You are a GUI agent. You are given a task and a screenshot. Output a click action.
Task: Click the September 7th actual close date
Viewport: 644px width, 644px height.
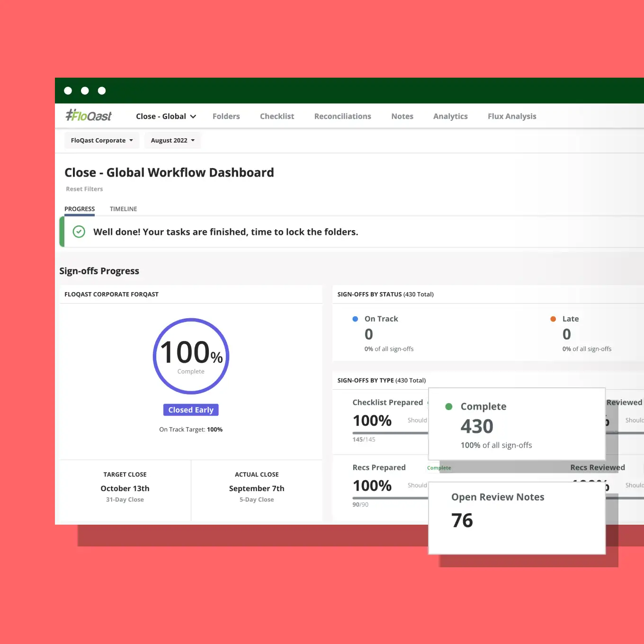tap(257, 489)
